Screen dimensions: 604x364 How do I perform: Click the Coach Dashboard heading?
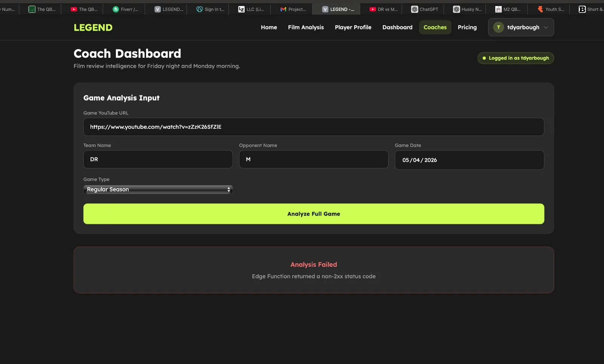[127, 54]
